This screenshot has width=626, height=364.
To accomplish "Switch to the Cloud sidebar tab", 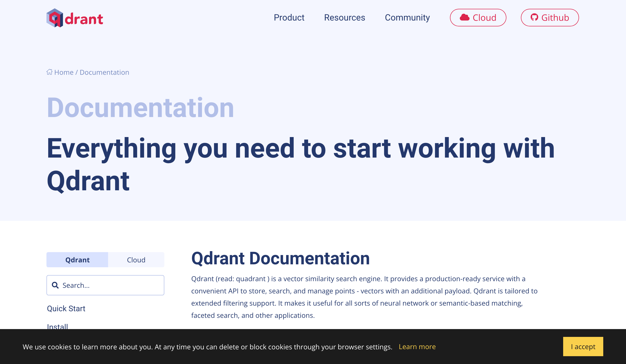I will click(x=136, y=260).
